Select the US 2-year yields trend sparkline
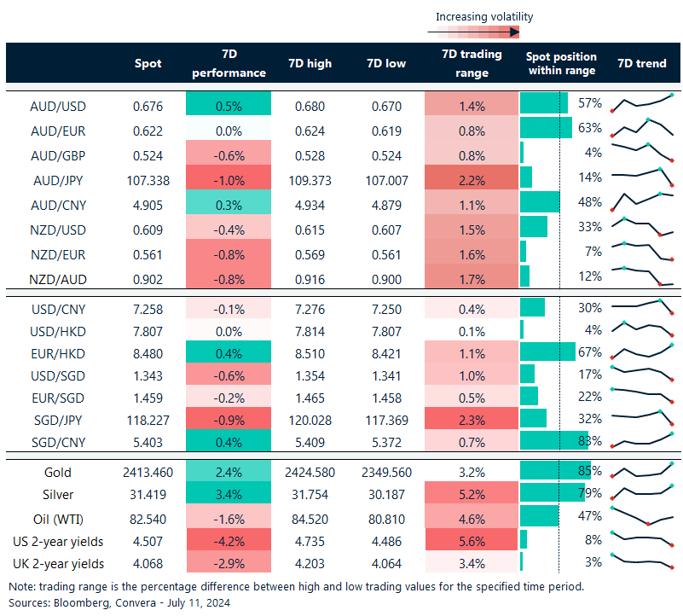Viewport: 683px width, 616px height. click(642, 538)
